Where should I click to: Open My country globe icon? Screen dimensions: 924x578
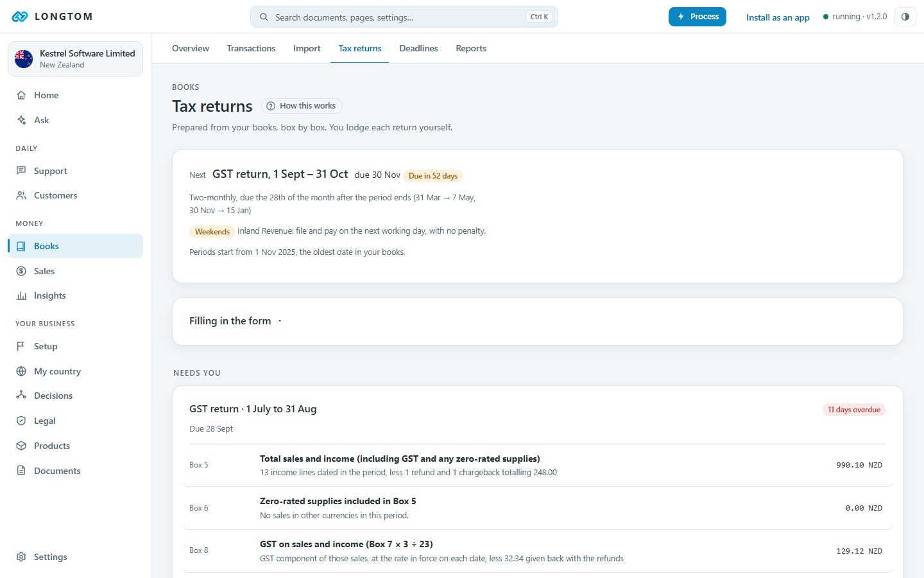(x=21, y=371)
